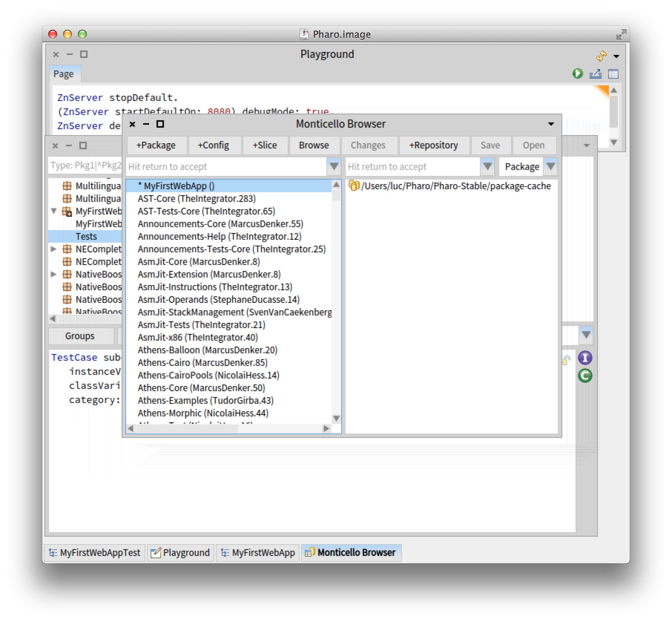Open the Playground pages list icon

pos(613,74)
